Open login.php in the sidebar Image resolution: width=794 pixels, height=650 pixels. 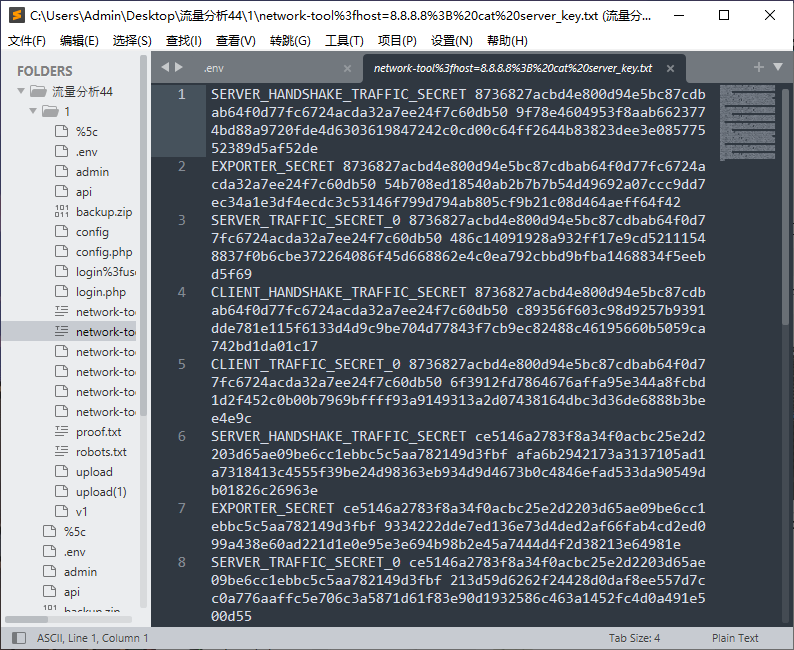[x=101, y=292]
